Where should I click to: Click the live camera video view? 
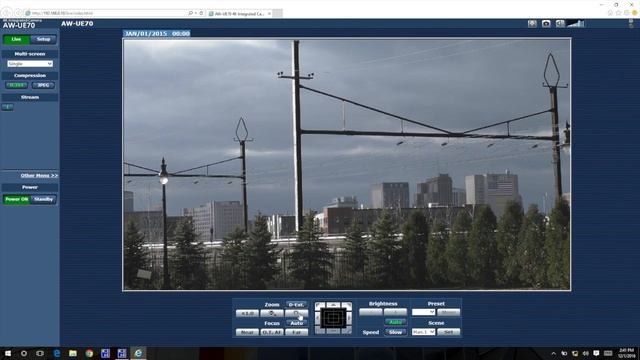[x=347, y=164]
